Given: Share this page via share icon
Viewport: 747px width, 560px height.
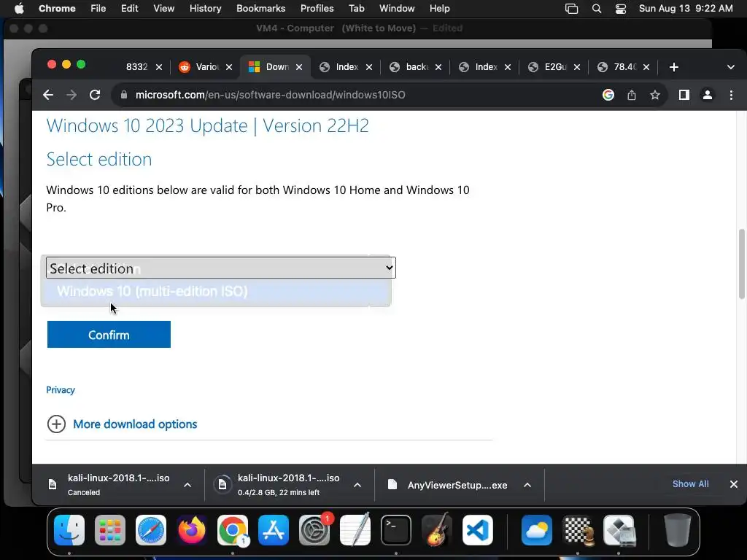Looking at the screenshot, I should pyautogui.click(x=632, y=95).
